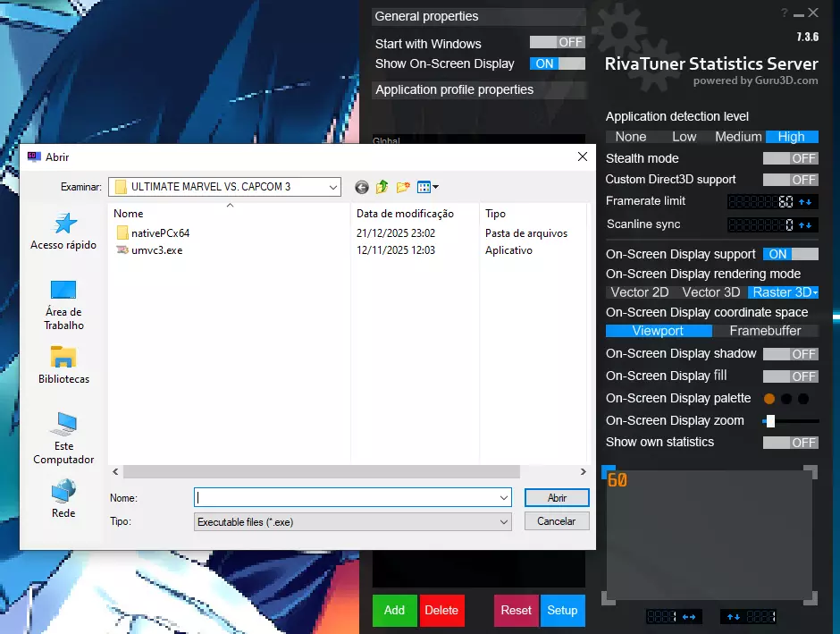The image size is (840, 634).
Task: Click the Nome filename input field
Action: (x=346, y=498)
